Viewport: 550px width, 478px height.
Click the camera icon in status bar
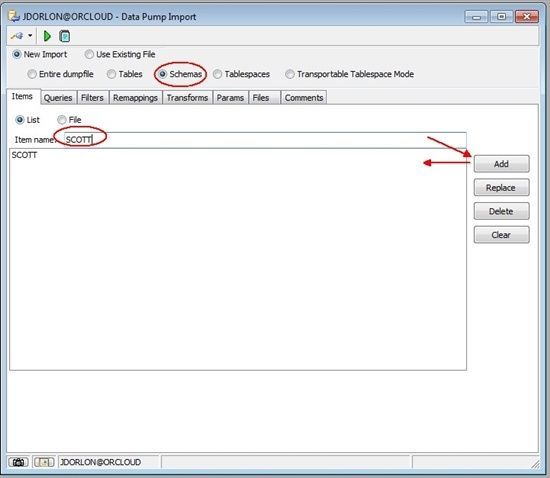point(18,462)
